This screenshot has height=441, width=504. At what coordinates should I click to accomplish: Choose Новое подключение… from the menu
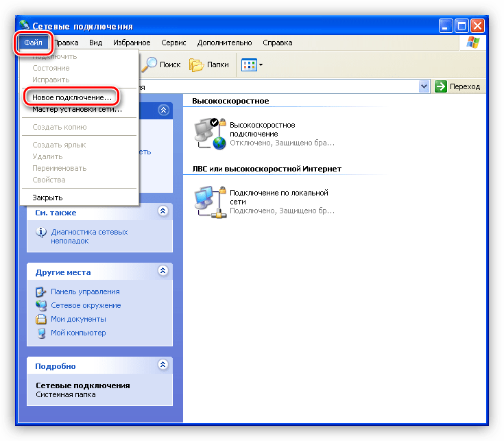pos(72,97)
